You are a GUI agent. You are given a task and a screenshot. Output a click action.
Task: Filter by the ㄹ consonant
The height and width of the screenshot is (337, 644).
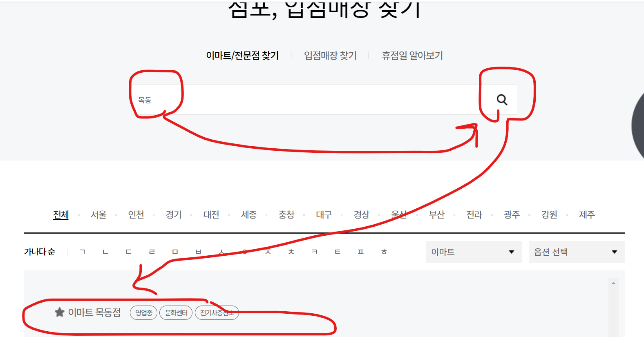(152, 252)
